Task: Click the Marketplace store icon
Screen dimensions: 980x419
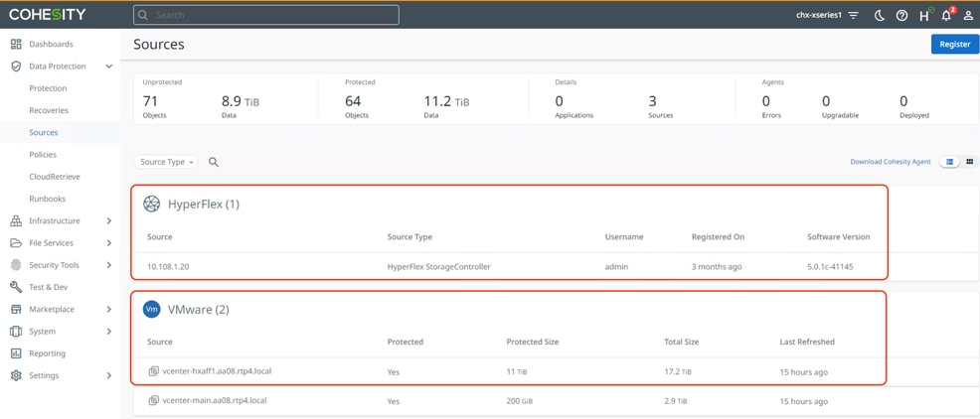Action: [x=16, y=309]
